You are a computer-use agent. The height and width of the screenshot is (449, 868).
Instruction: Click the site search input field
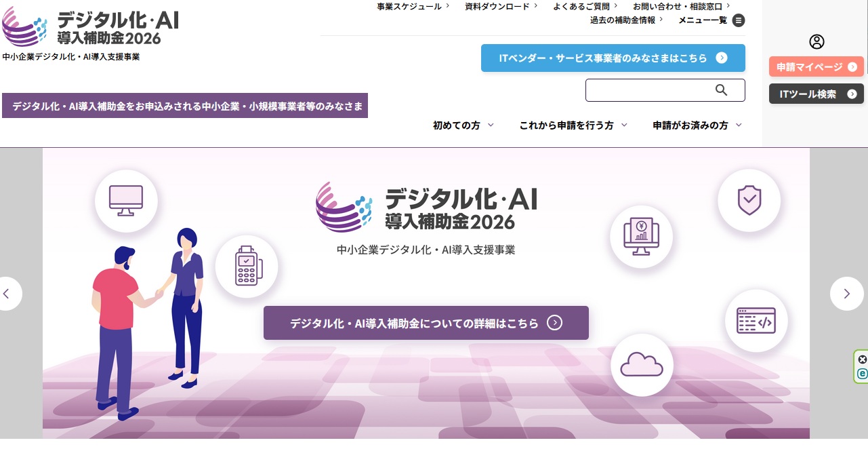647,90
